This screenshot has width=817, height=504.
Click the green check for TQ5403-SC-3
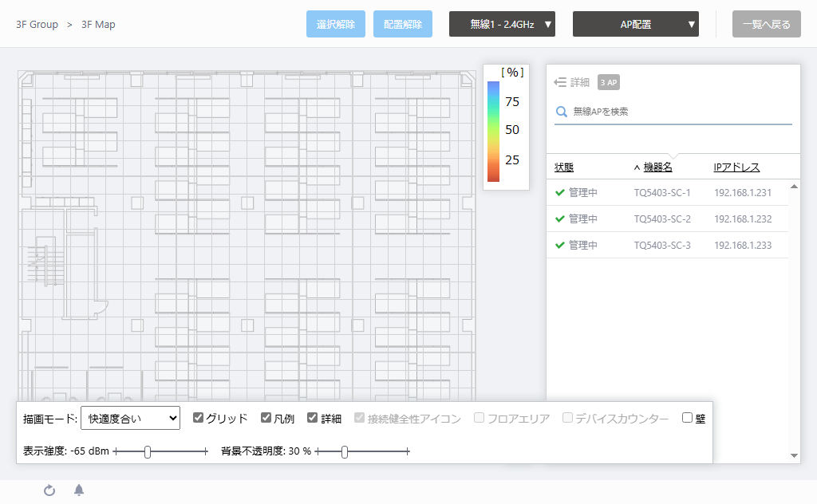click(x=560, y=245)
